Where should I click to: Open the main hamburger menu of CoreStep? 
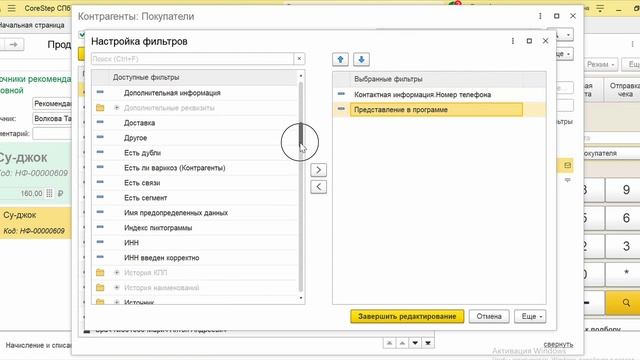coord(12,8)
